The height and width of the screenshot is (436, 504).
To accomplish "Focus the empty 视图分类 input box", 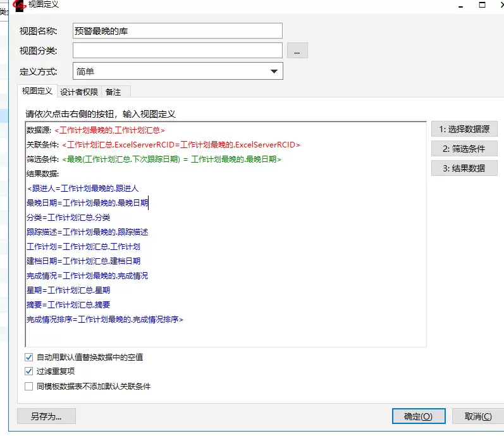I will tap(177, 50).
